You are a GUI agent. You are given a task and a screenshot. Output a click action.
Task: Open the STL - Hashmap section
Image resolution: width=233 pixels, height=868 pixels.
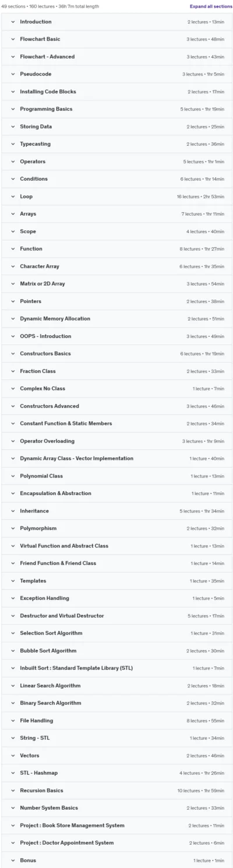click(x=116, y=773)
